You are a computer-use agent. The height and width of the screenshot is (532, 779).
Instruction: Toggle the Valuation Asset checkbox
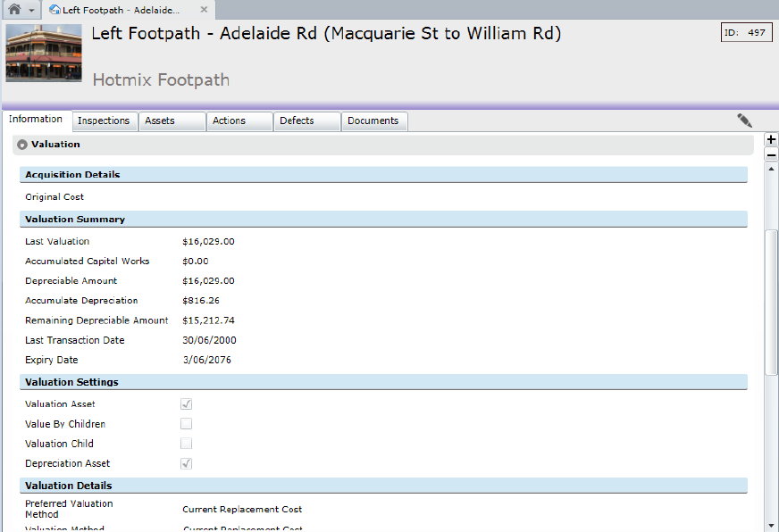[x=187, y=404]
